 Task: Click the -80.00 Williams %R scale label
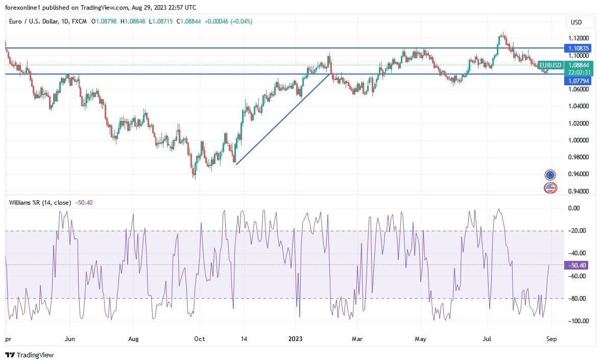coord(579,299)
